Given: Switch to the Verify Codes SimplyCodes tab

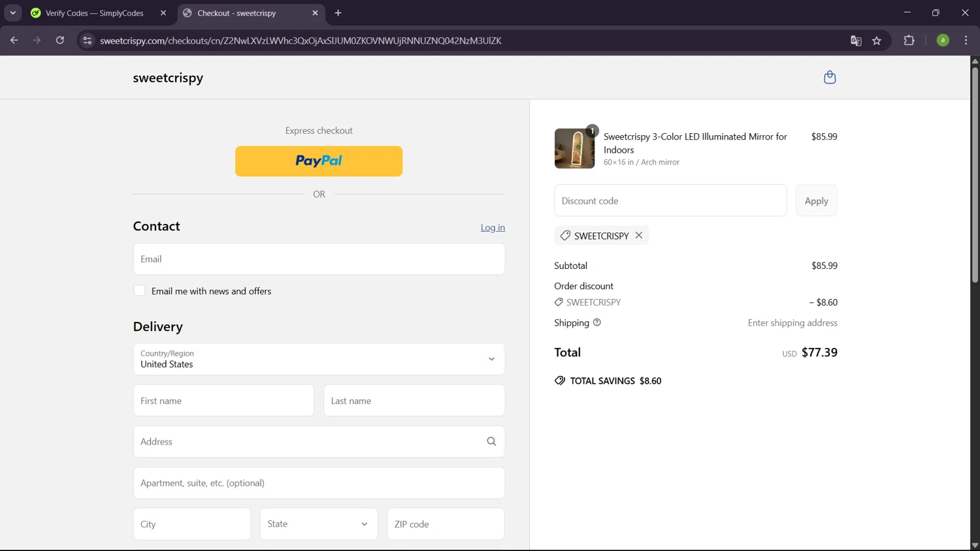Looking at the screenshot, I should pos(95,13).
